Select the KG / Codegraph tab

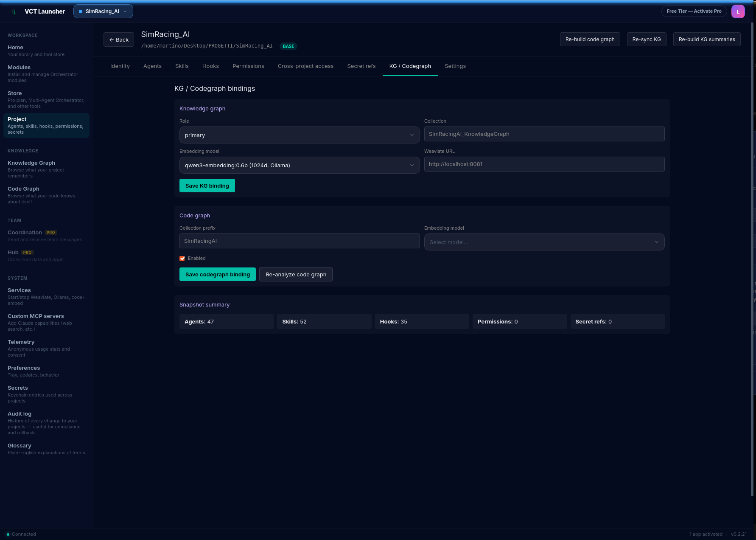coord(410,66)
